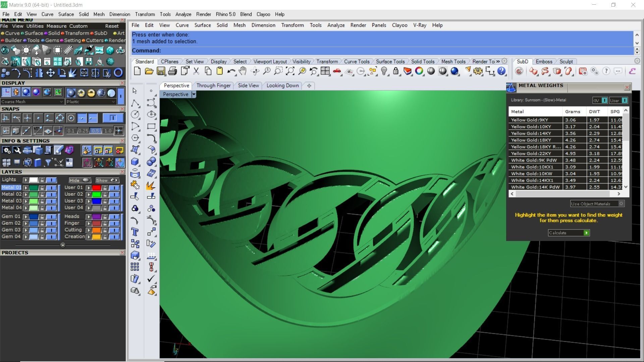
Task: Expand the Finger layer arrow
Action: [89, 223]
